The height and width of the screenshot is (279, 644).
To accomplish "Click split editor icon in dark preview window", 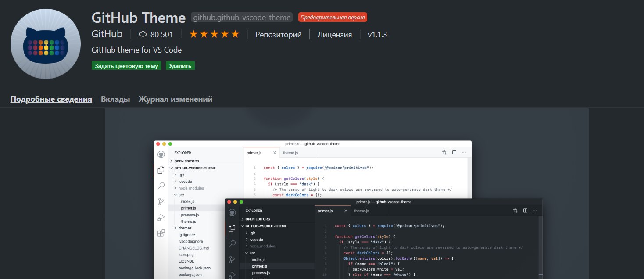I will 525,211.
